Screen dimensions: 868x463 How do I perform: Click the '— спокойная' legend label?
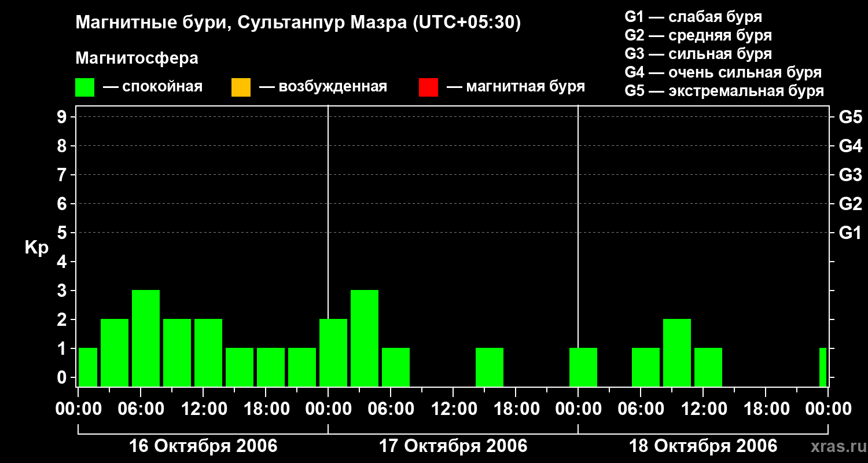point(153,87)
